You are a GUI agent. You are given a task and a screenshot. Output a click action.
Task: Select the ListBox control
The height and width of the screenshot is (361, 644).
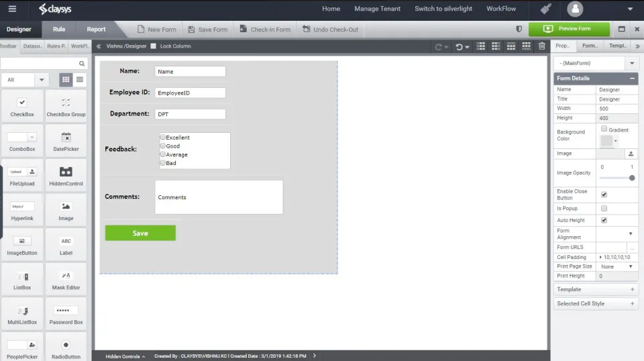click(x=22, y=280)
